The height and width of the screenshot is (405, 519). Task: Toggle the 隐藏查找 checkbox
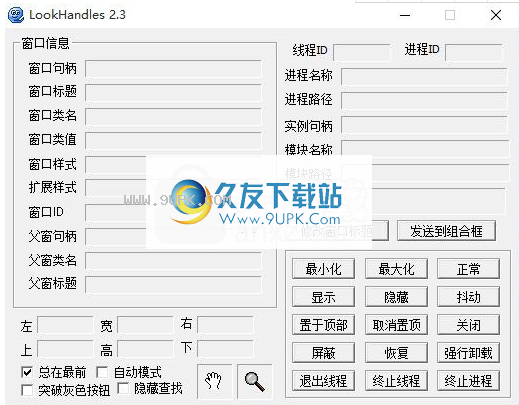pyautogui.click(x=123, y=388)
